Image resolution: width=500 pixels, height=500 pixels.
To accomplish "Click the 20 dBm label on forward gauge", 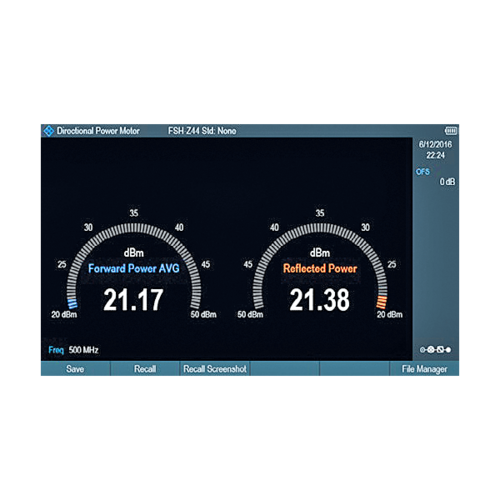I will coord(64,314).
